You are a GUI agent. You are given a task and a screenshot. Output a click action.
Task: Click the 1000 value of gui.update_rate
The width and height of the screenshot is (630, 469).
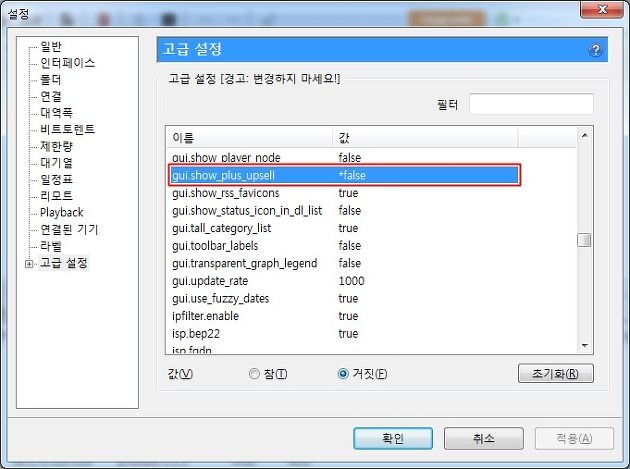[x=352, y=281]
